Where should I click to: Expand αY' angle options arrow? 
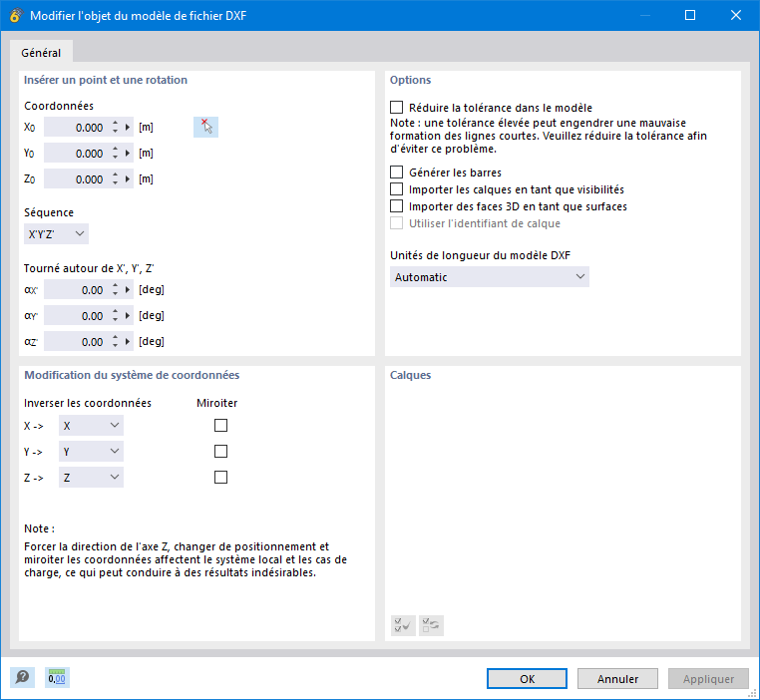(x=128, y=316)
